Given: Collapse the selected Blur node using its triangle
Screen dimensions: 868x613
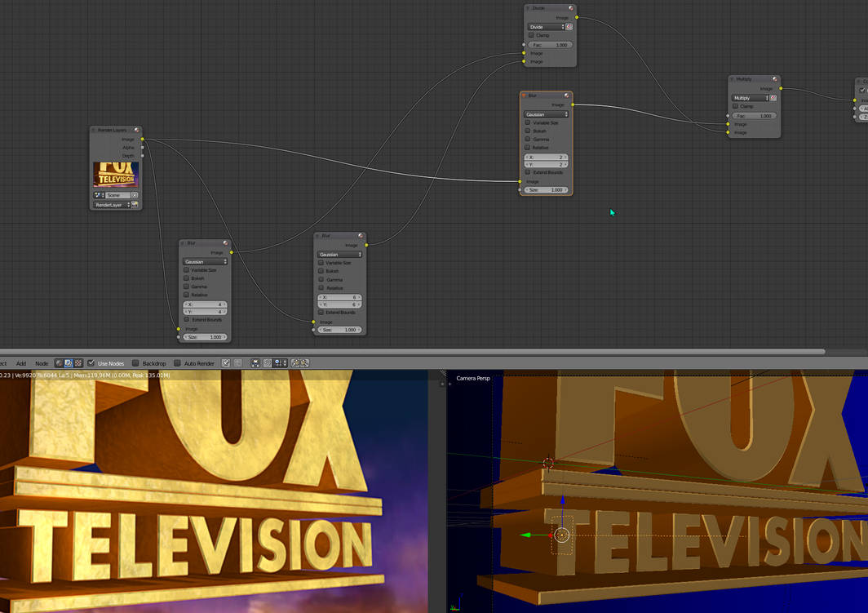Looking at the screenshot, I should [524, 96].
